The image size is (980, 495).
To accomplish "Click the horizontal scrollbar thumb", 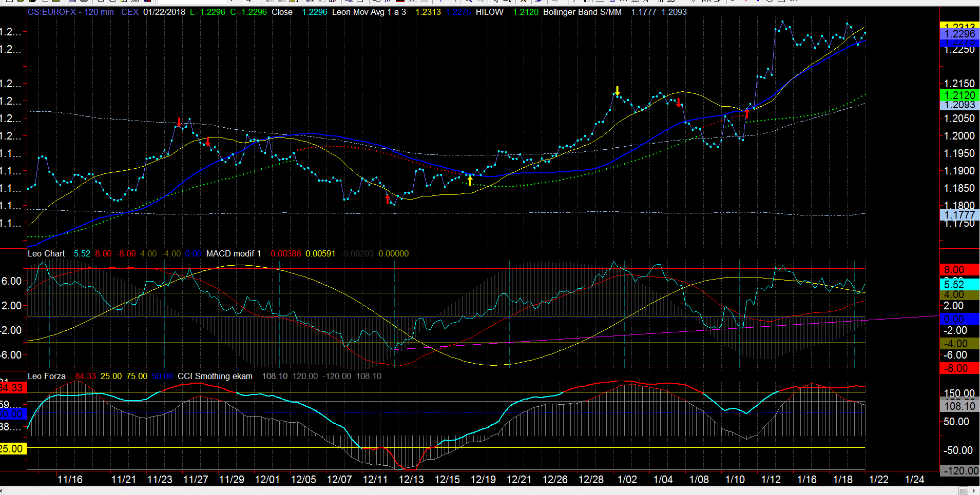I will click(x=963, y=491).
